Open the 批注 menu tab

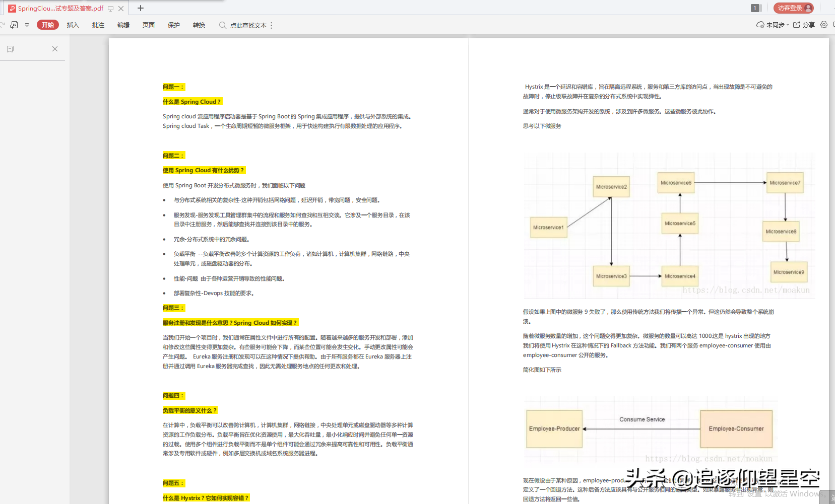pyautogui.click(x=98, y=25)
